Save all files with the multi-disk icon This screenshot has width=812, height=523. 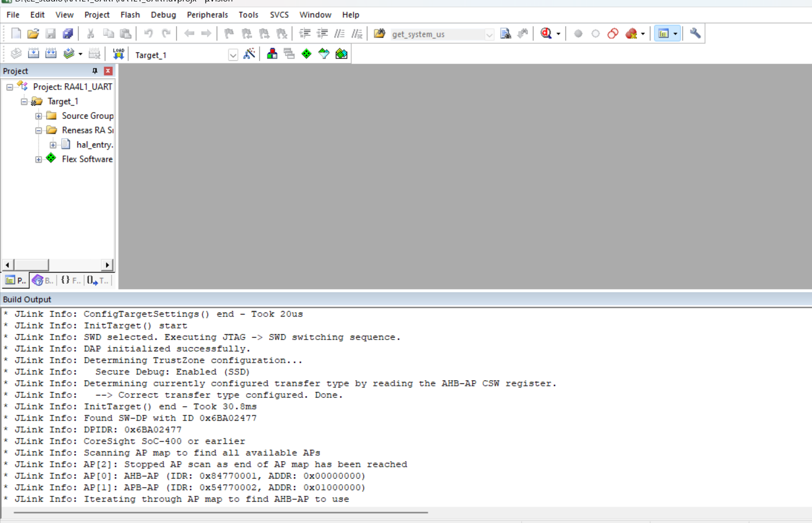(68, 34)
